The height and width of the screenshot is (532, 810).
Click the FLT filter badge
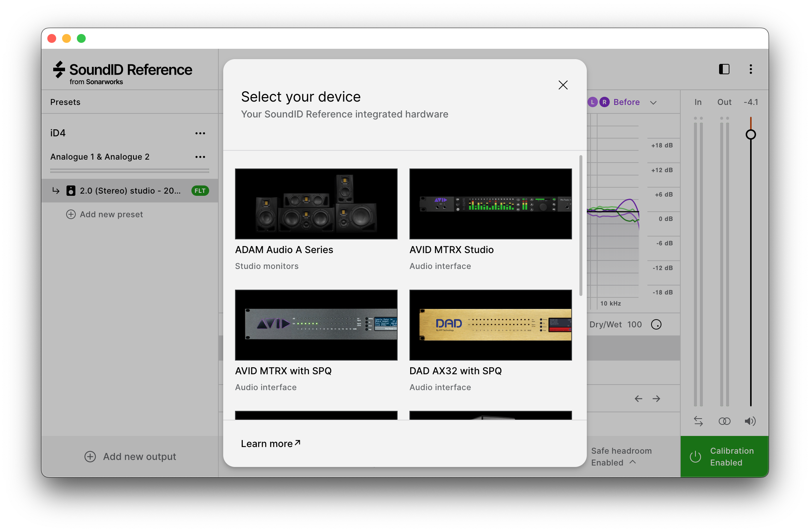[200, 191]
